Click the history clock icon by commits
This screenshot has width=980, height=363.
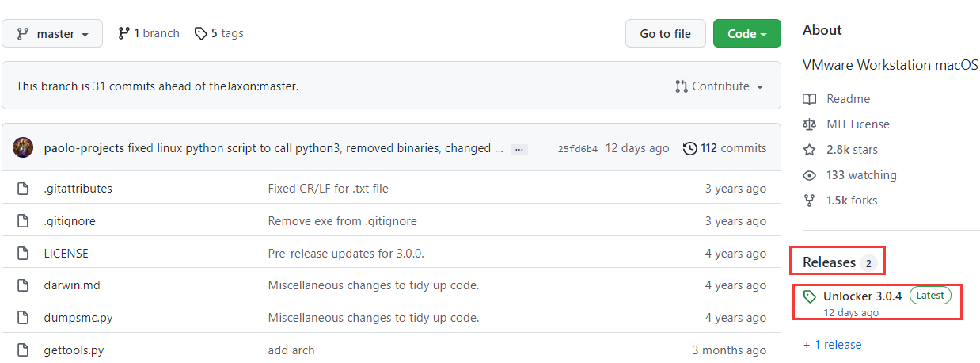click(690, 148)
